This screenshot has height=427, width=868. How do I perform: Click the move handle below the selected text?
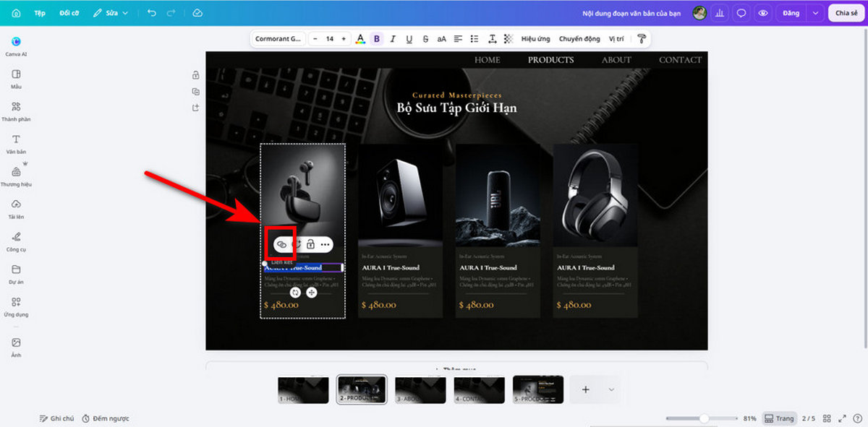pos(311,292)
